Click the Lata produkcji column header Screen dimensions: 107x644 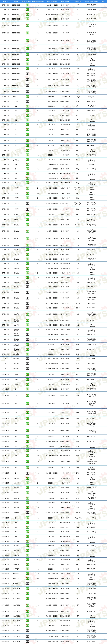(x=52, y=1)
